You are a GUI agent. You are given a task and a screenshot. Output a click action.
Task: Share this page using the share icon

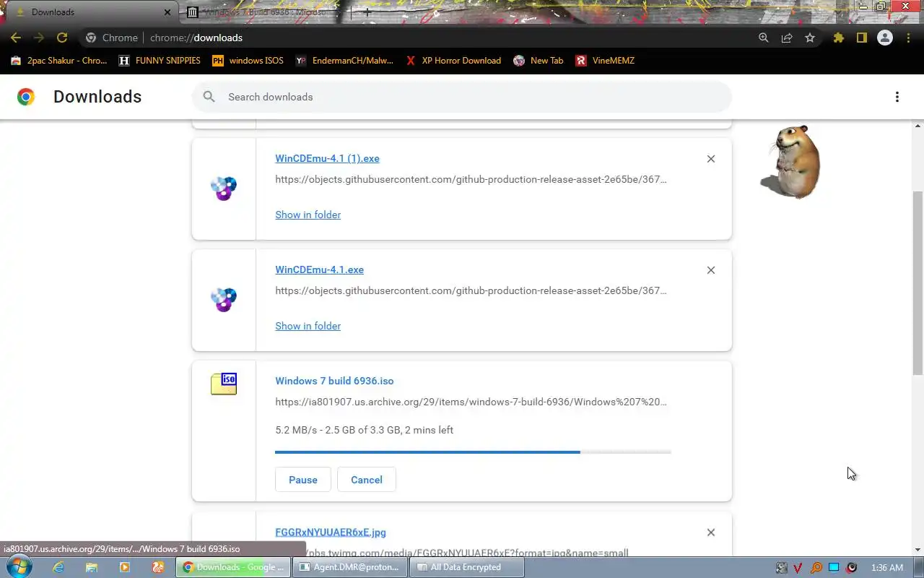(787, 38)
